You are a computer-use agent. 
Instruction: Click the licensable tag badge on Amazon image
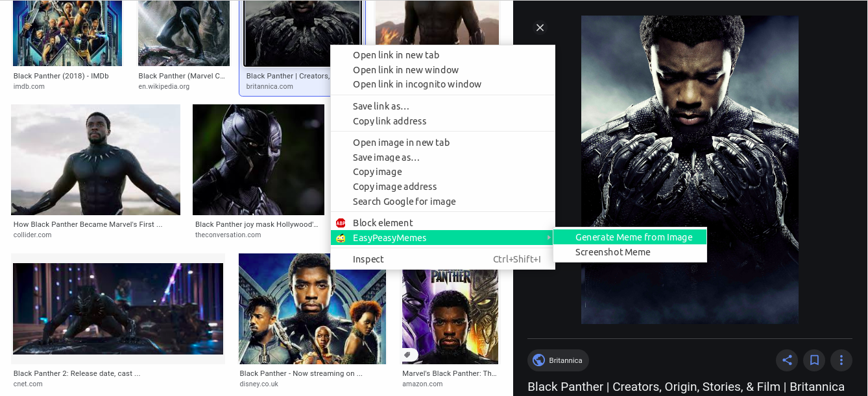(x=409, y=355)
